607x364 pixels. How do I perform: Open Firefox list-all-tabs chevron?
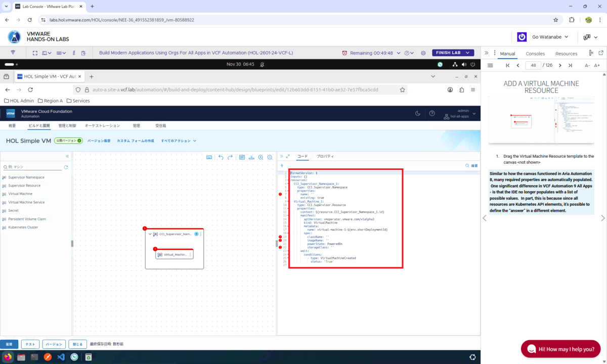433,76
